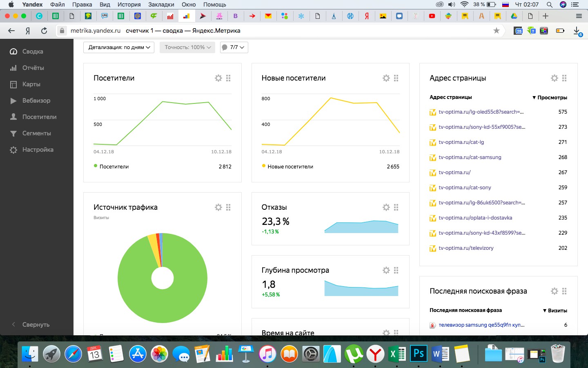Image resolution: width=588 pixels, height=368 pixels.
Task: Open the browser downloads arrow
Action: click(577, 31)
